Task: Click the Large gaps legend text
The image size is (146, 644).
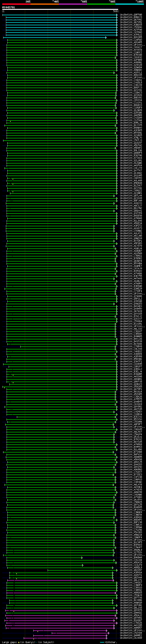Action: (x=28, y=642)
